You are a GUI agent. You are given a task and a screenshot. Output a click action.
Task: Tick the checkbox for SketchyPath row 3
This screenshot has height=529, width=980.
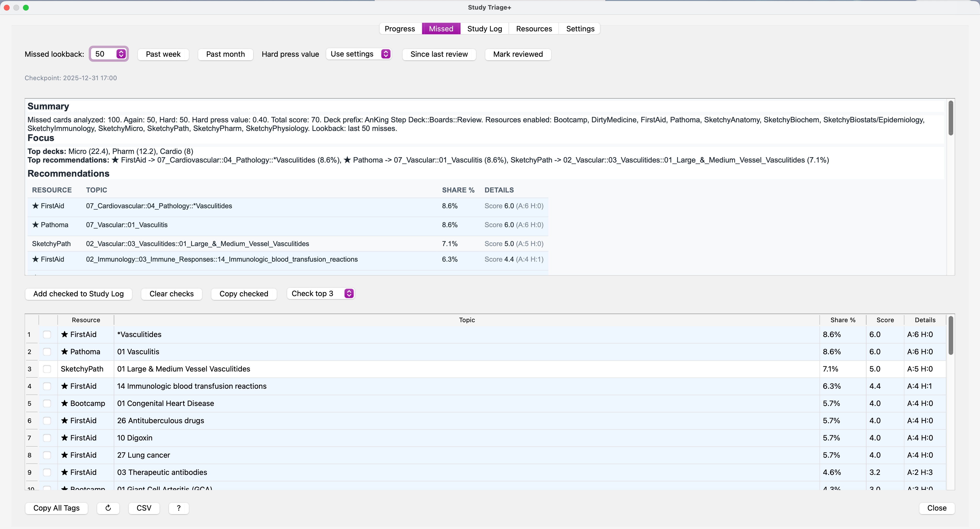point(47,369)
